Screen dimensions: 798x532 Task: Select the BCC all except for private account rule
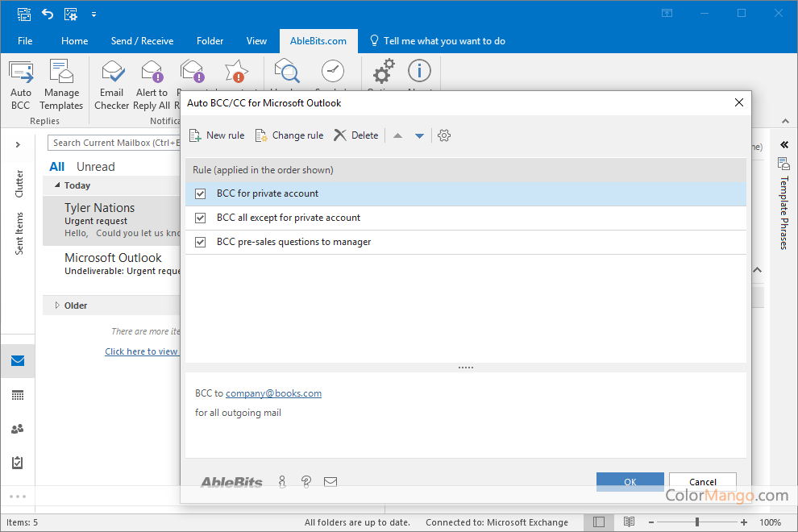pyautogui.click(x=466, y=218)
